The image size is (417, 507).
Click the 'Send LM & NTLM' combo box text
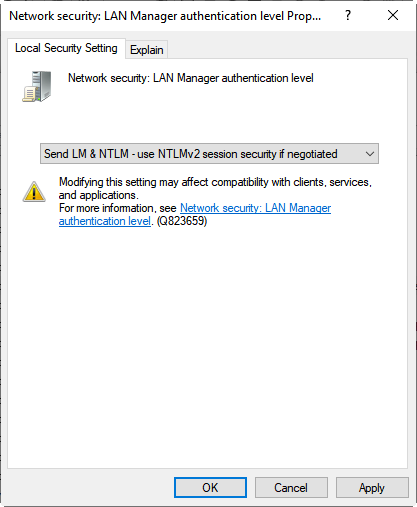[x=190, y=154]
